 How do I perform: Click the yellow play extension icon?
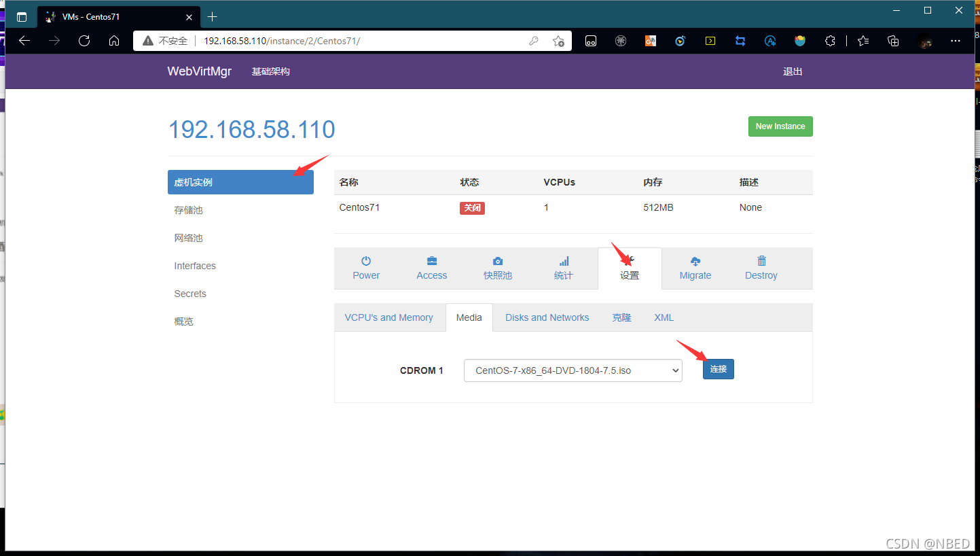[710, 41]
